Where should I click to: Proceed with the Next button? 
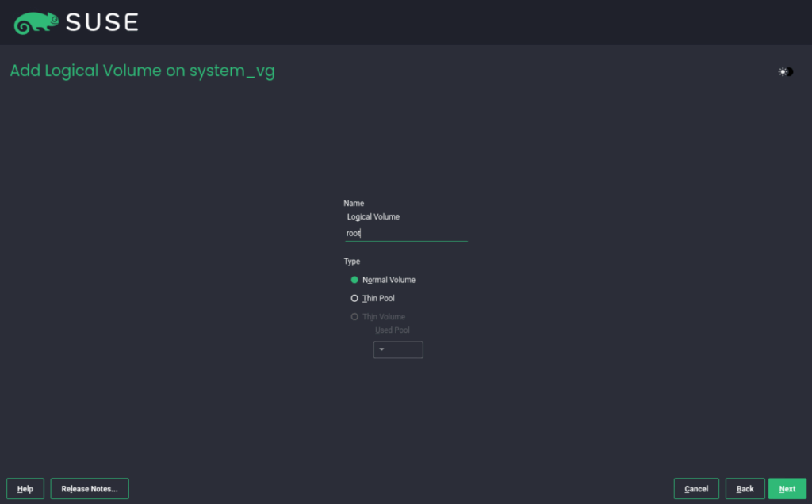pos(787,488)
